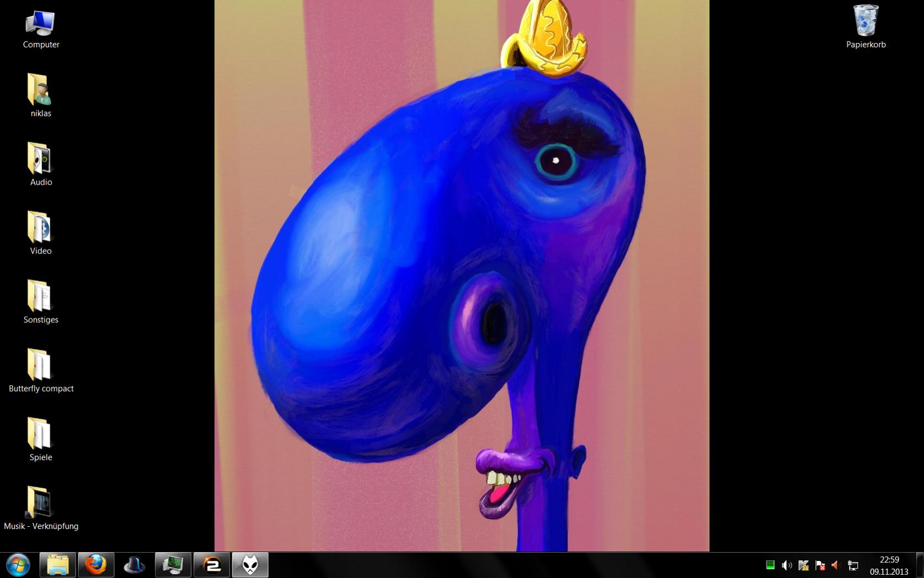The height and width of the screenshot is (578, 924).
Task: Select the Papierkorb recycle bin
Action: 866,27
